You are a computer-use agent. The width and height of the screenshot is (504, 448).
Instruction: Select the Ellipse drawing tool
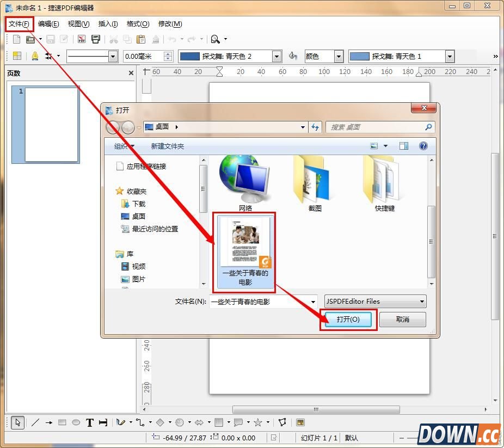coord(76,422)
